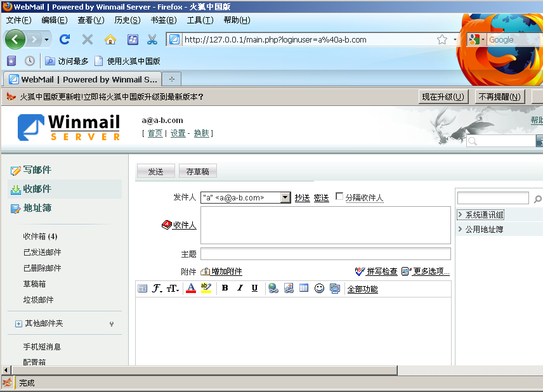This screenshot has height=392, width=543.
Task: Open the 设置 link
Action: (178, 133)
